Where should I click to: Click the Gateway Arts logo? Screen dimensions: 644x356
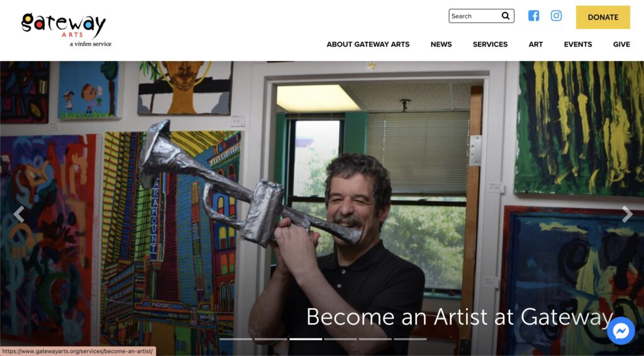(65, 30)
